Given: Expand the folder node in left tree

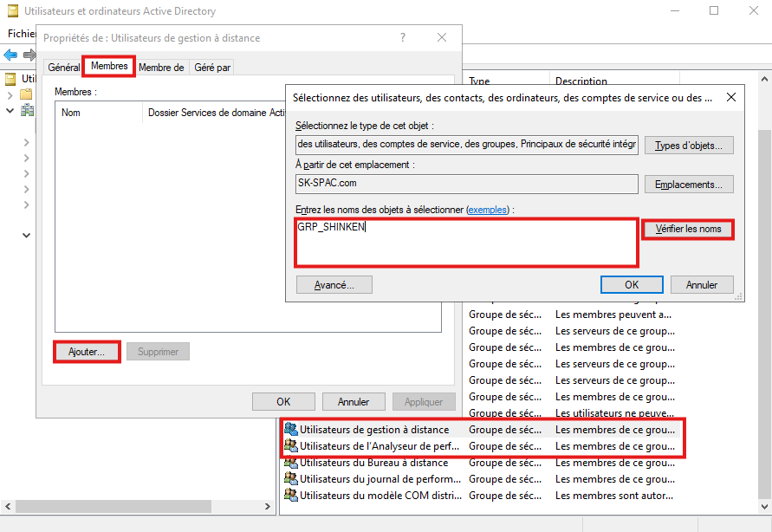Looking at the screenshot, I should 10,94.
